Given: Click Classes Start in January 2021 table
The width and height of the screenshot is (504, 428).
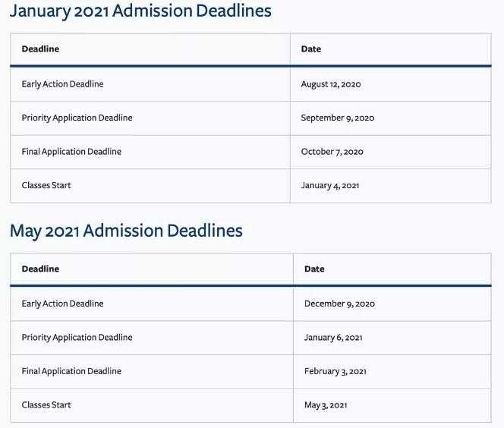Looking at the screenshot, I should [x=46, y=185].
